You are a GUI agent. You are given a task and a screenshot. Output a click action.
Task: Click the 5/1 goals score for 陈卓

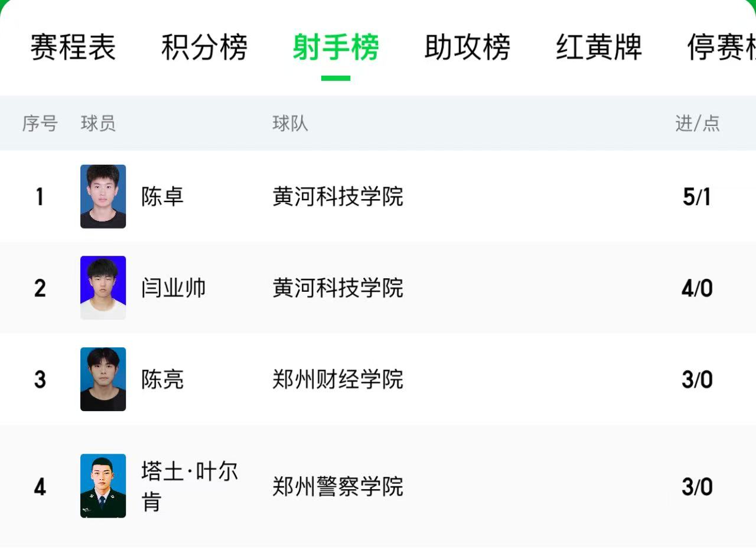click(x=697, y=197)
